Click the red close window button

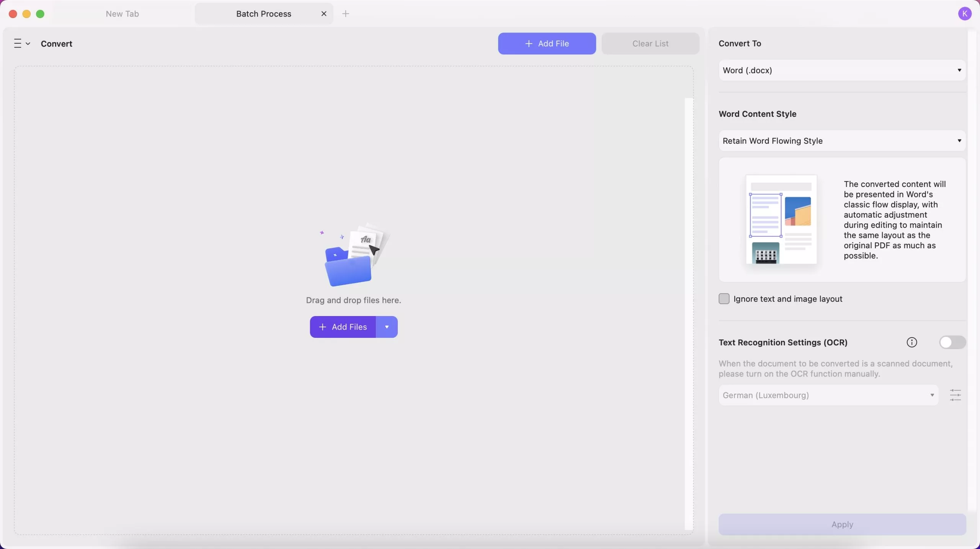13,14
